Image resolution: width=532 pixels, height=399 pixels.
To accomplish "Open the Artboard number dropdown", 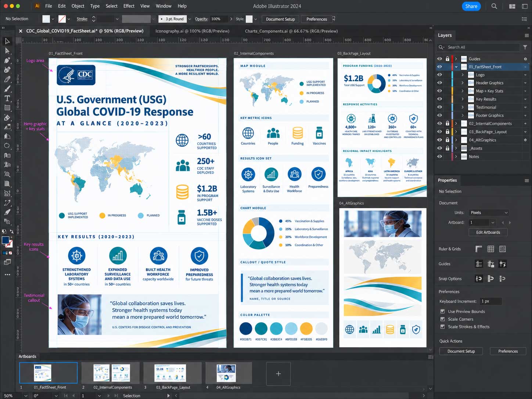I will (493, 222).
